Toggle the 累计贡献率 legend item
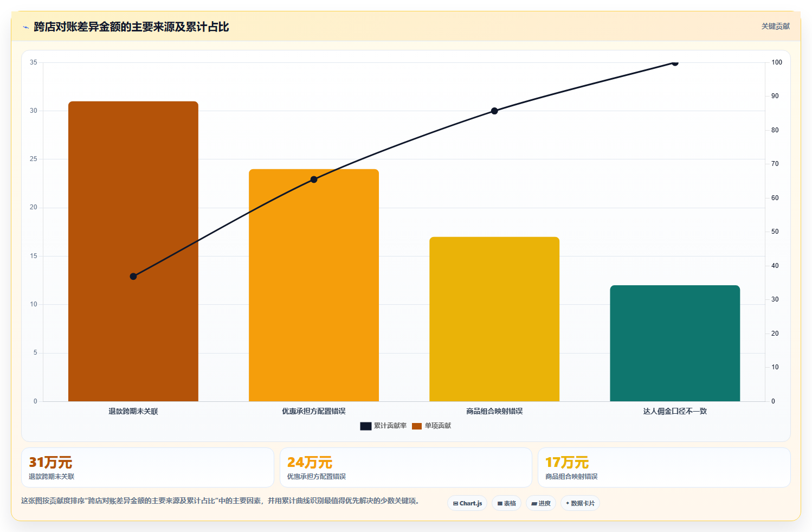The image size is (812, 532). [383, 426]
